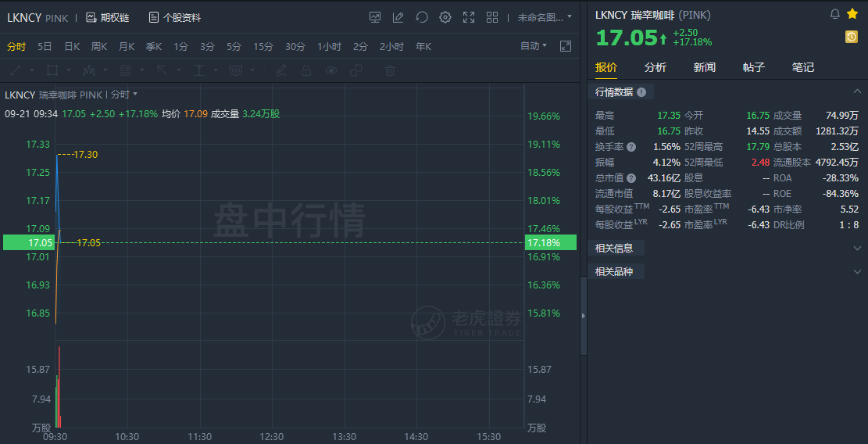Click the yellow clock icon
Viewport: 868px width, 444px height.
(x=852, y=37)
